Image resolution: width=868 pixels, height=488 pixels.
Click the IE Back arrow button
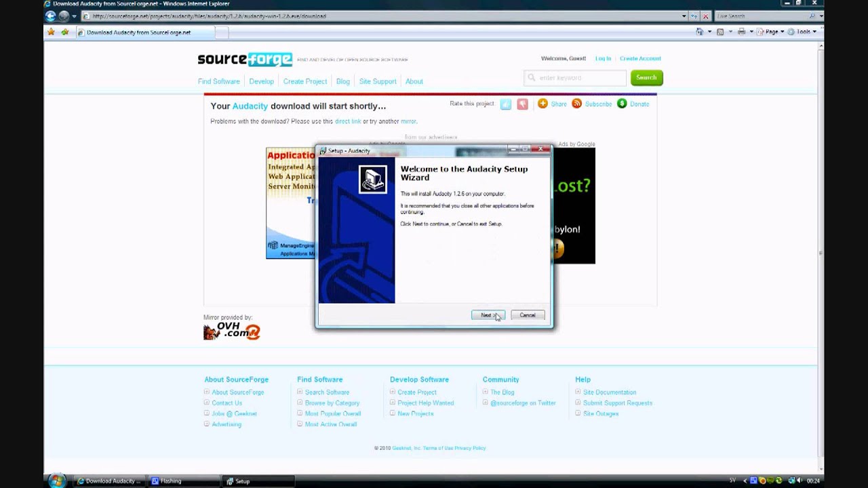point(51,16)
